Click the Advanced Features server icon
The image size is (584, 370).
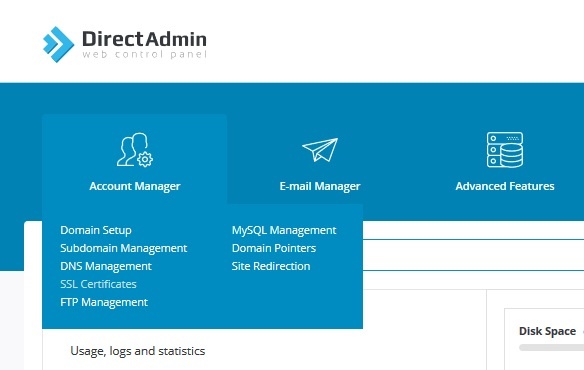(x=505, y=150)
